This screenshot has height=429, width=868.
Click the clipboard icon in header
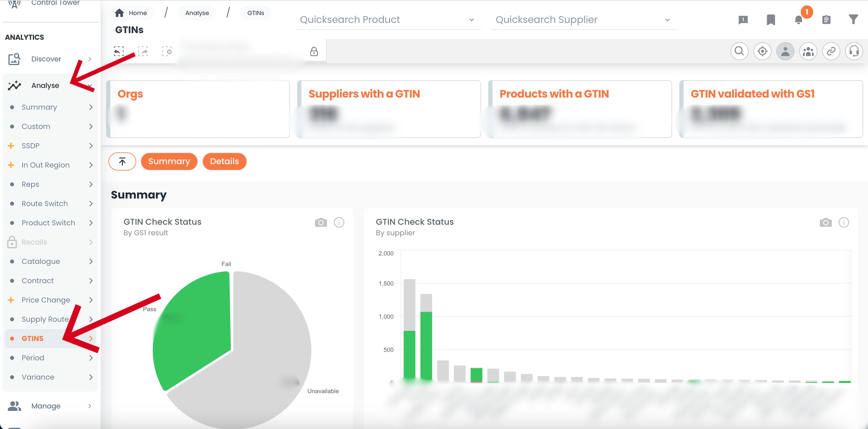click(x=826, y=20)
